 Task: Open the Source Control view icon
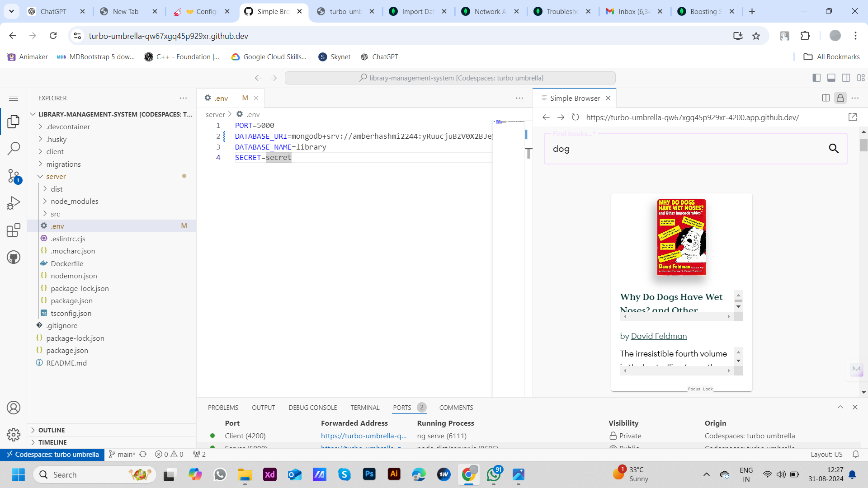tap(14, 176)
